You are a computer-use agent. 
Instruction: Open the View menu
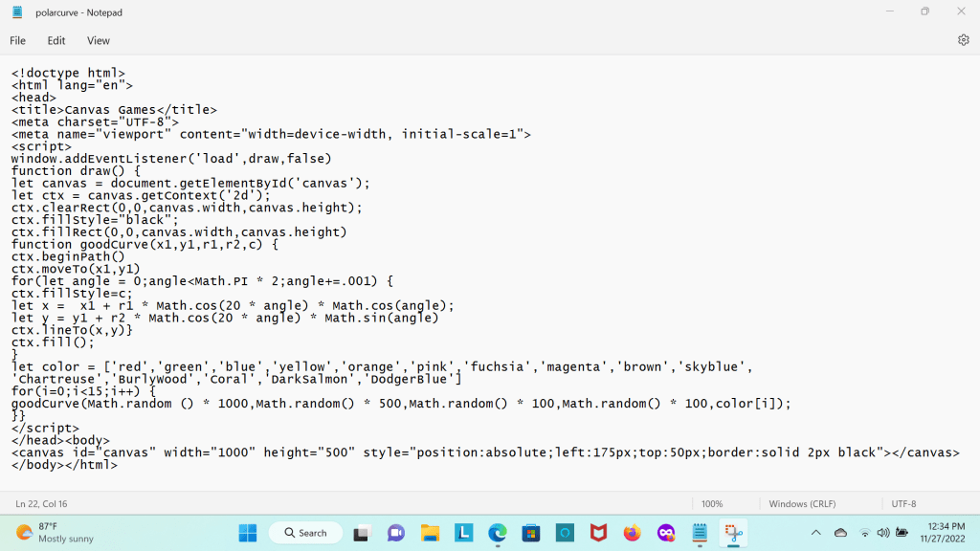99,41
